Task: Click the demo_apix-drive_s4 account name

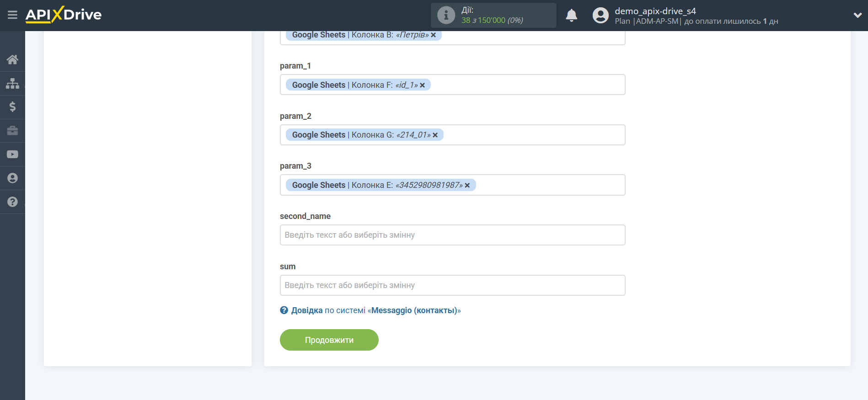Action: pos(655,11)
